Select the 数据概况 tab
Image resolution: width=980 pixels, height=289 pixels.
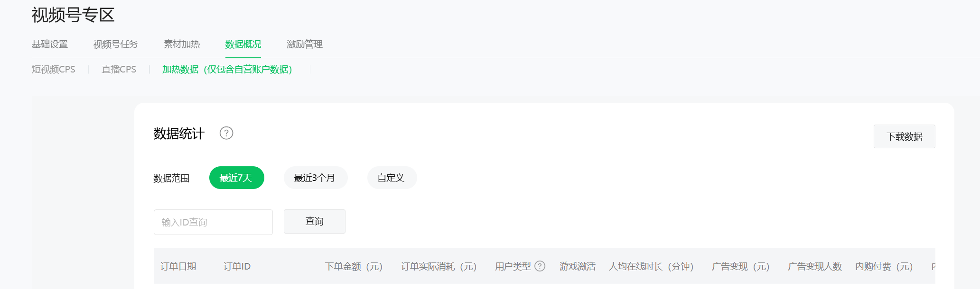coord(243,44)
